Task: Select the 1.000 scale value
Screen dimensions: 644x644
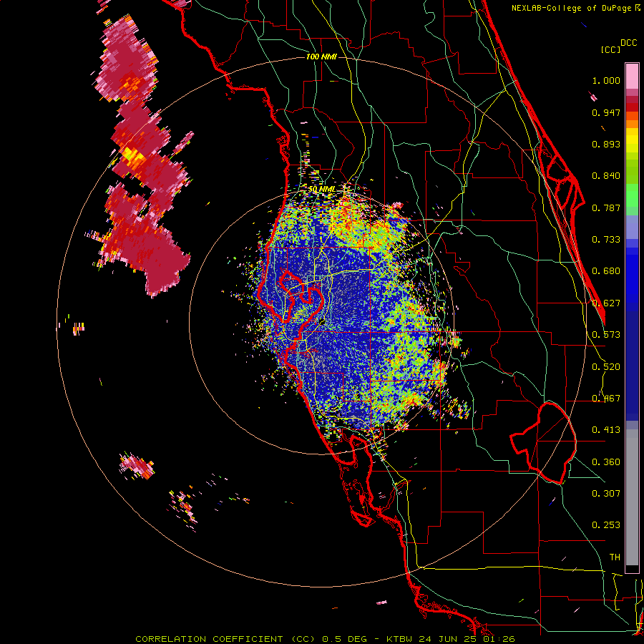Action: pos(606,80)
